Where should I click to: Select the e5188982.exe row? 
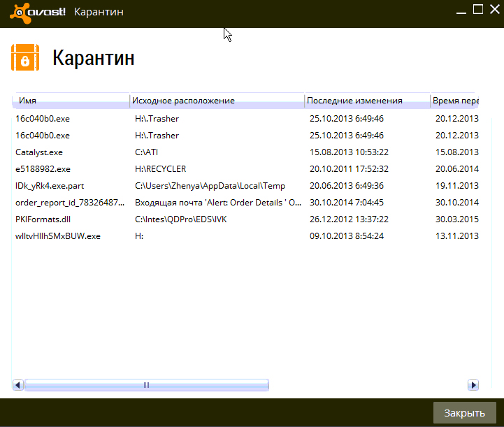tap(245, 169)
